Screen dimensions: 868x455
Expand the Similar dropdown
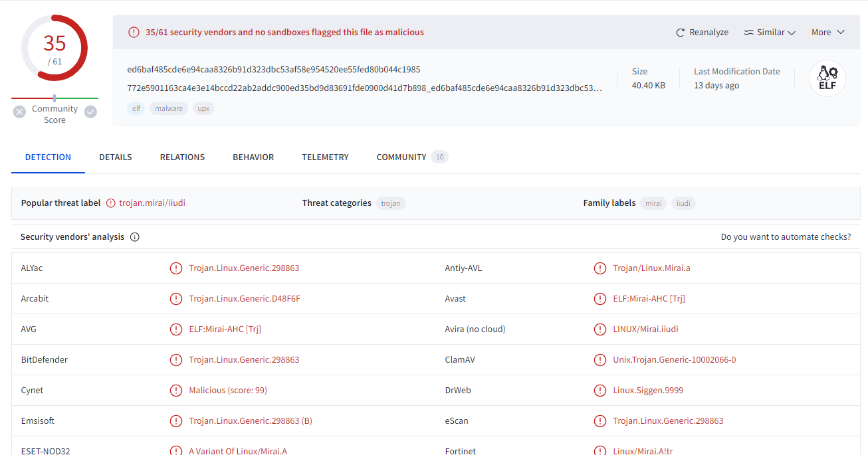pos(791,33)
